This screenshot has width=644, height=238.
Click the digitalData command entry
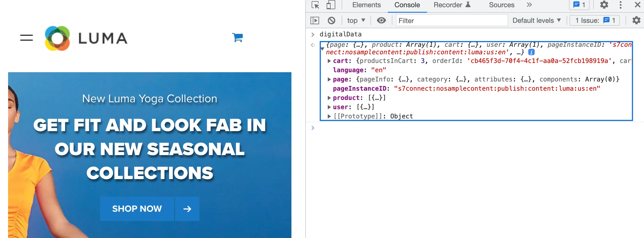(x=340, y=34)
